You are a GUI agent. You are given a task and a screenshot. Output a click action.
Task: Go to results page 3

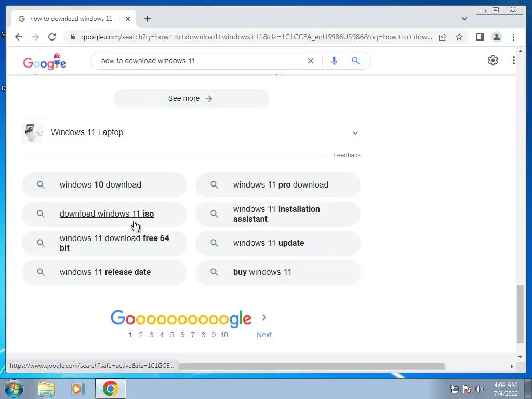point(151,335)
